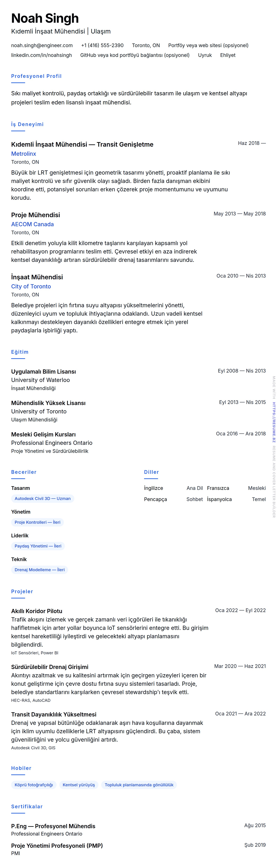Click the phone number +1 (416) 555-2390
The image size is (277, 868).
click(x=102, y=46)
